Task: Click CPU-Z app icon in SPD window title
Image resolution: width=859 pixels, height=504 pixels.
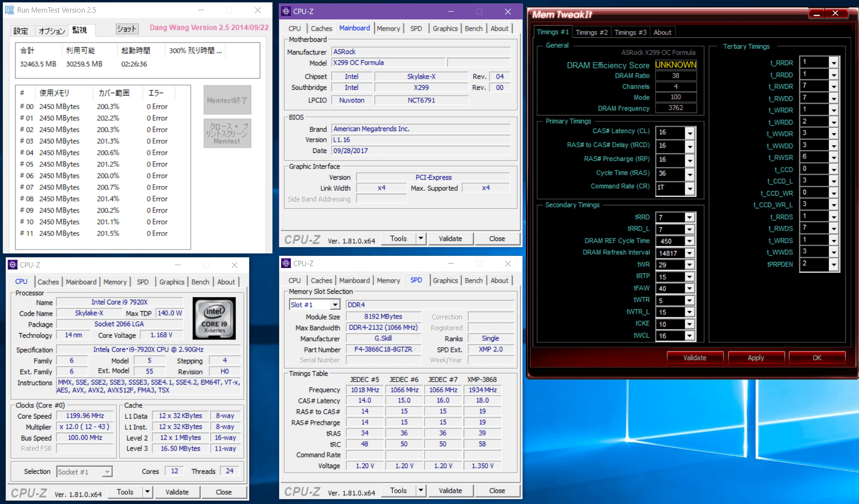Action: [286, 263]
